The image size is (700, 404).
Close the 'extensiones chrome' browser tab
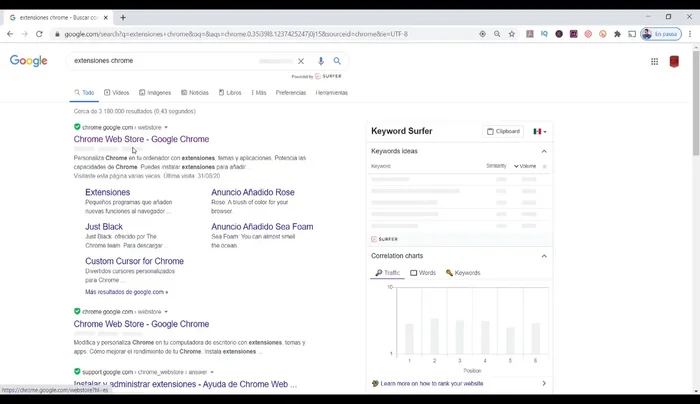pyautogui.click(x=105, y=17)
